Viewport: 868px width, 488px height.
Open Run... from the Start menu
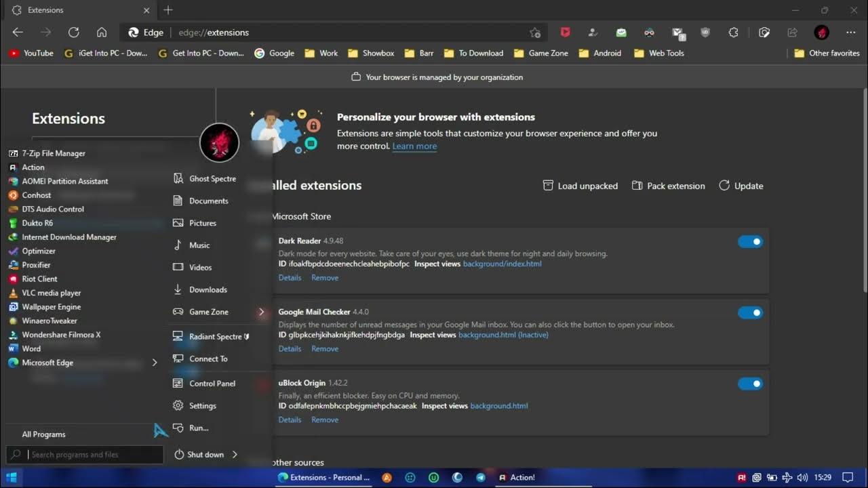[191, 428]
